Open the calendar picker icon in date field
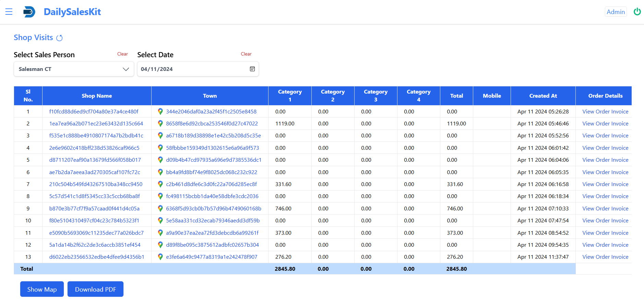This screenshot has width=644, height=306. [252, 69]
